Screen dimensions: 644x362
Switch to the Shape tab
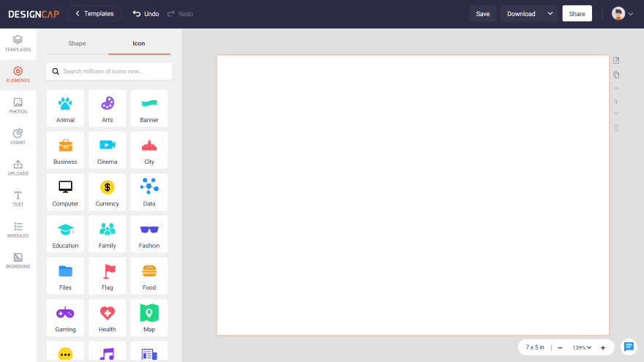click(78, 43)
